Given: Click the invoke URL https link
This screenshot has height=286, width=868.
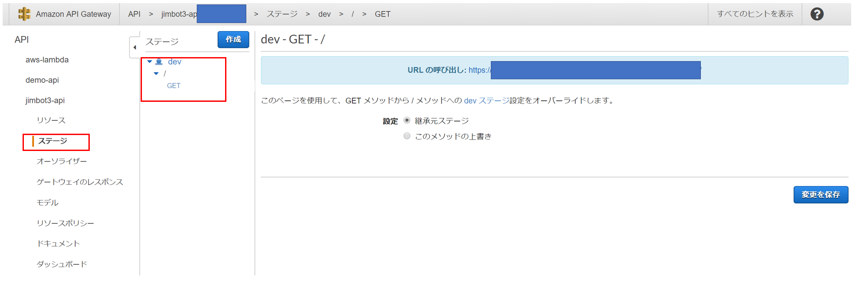Looking at the screenshot, I should (x=585, y=70).
